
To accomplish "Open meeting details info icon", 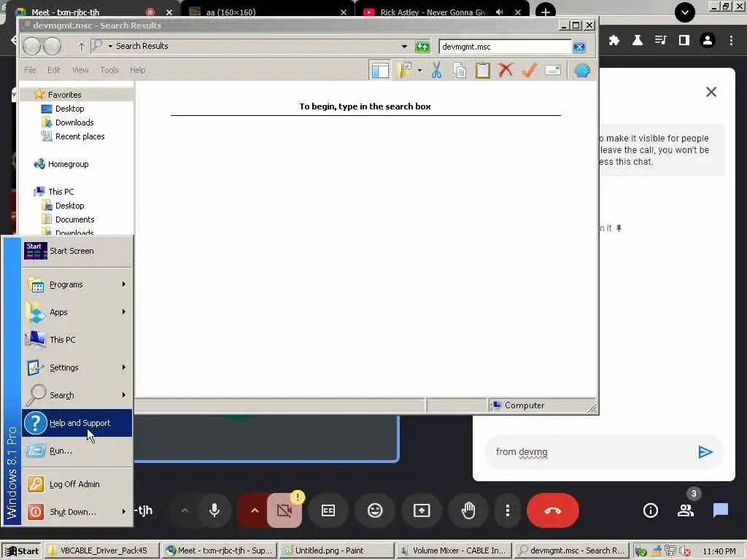I will coord(650,510).
